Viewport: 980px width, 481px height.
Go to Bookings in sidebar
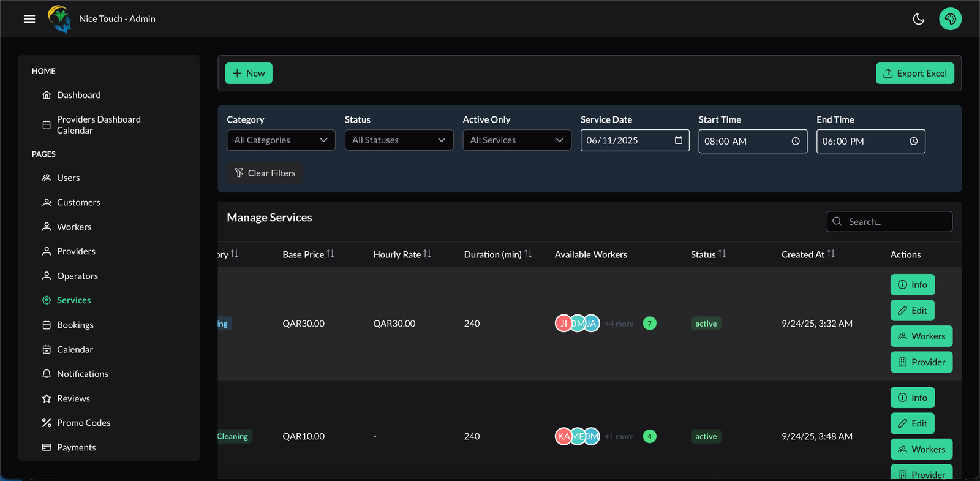tap(75, 325)
